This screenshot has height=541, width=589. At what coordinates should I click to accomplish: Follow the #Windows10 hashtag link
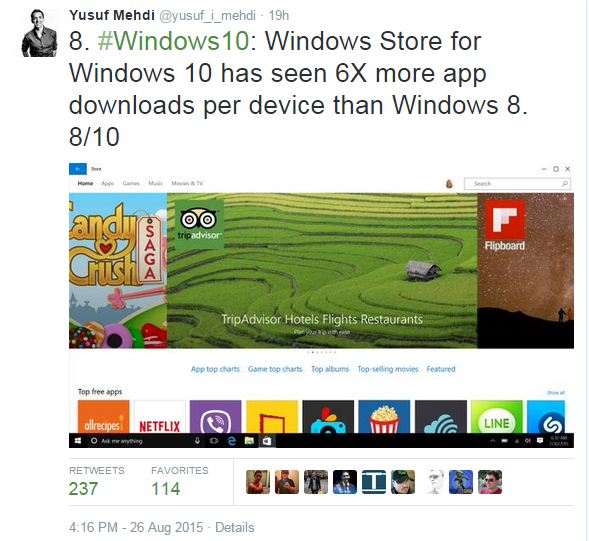(x=173, y=41)
